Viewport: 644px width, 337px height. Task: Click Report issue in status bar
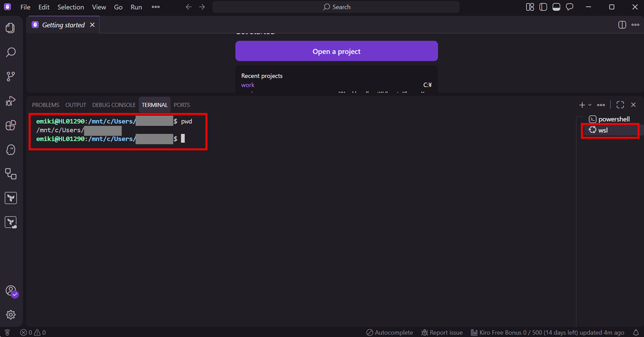pos(442,332)
